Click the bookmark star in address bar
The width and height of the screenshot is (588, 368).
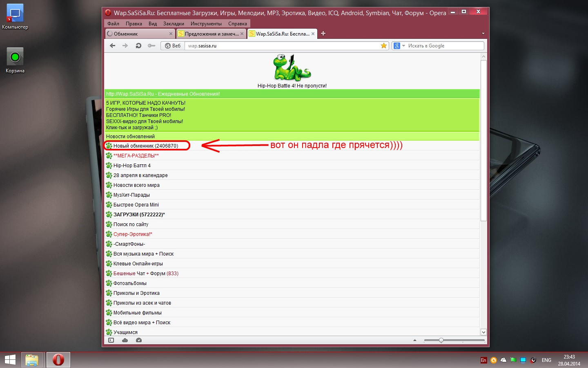coord(384,46)
